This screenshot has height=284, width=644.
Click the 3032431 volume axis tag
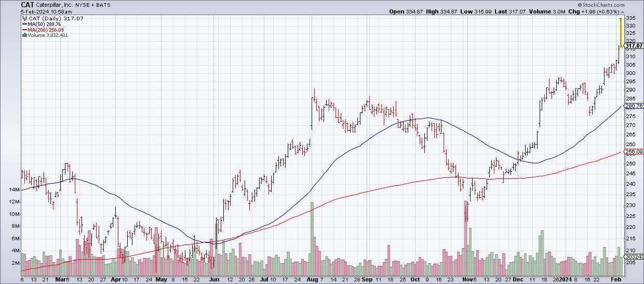tap(633, 257)
